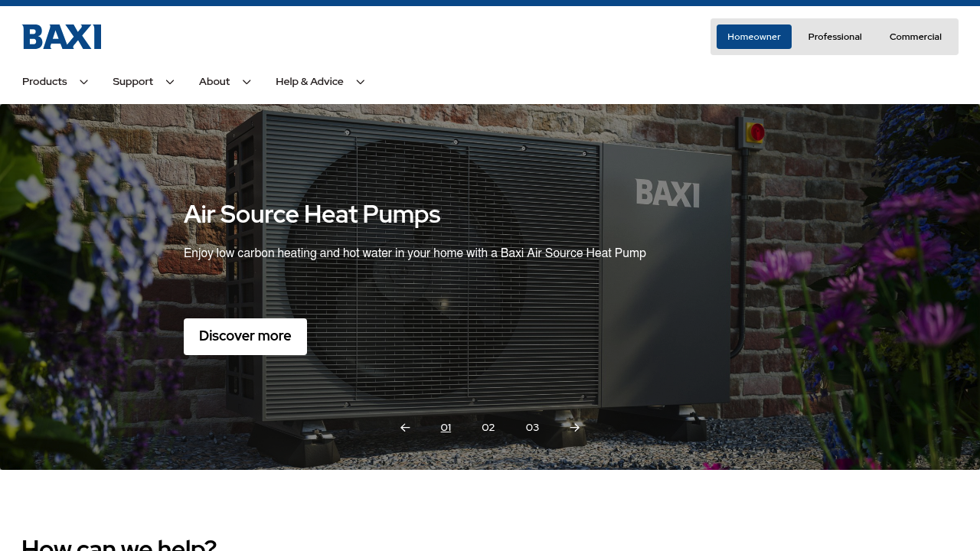Open the Help & Advice menu
The height and width of the screenshot is (551, 980).
[309, 82]
